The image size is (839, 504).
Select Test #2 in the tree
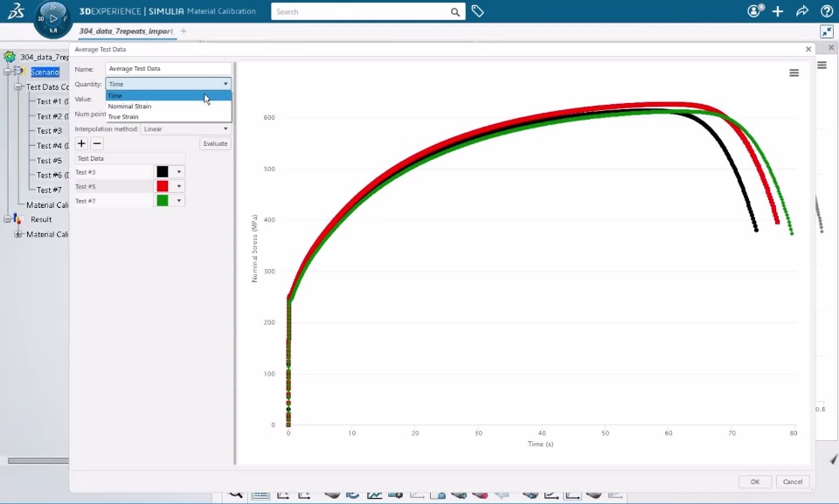(x=52, y=116)
